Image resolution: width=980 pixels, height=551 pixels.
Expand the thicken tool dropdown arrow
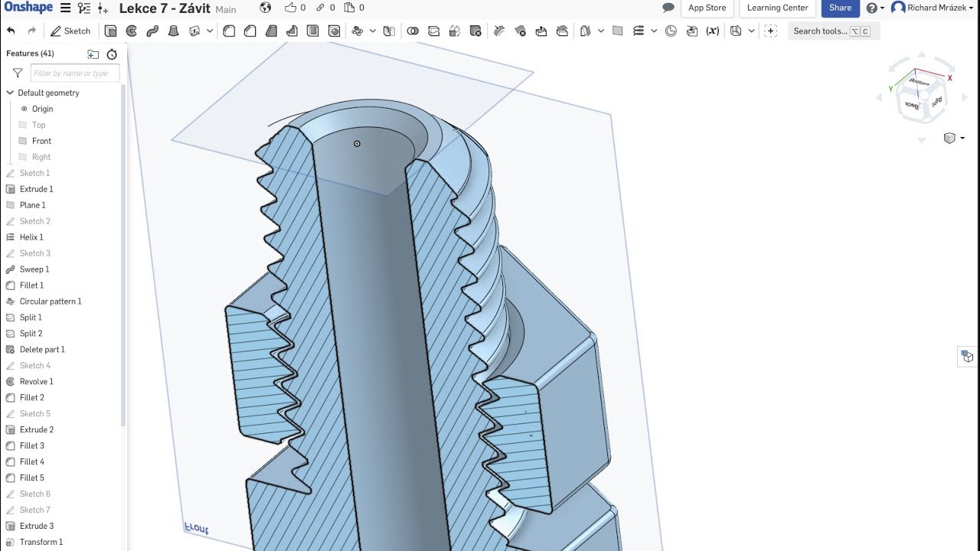(210, 31)
